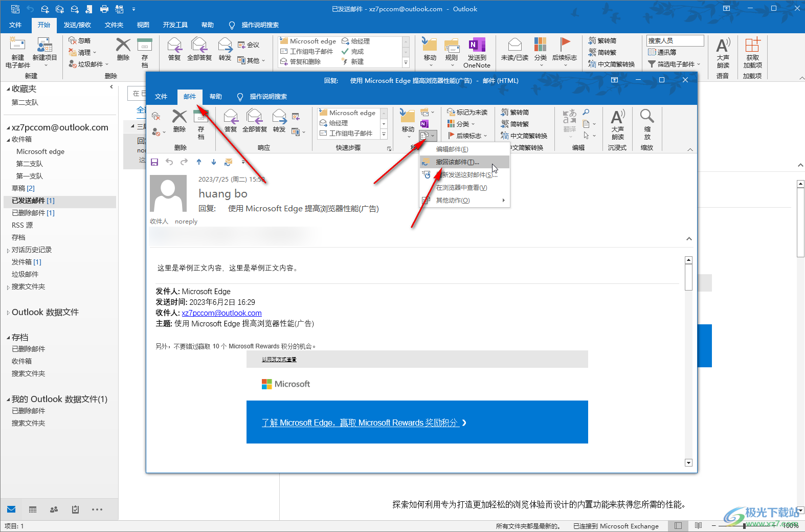Click 答复 in the message window ribbon
Image resolution: width=805 pixels, height=532 pixels.
231,122
